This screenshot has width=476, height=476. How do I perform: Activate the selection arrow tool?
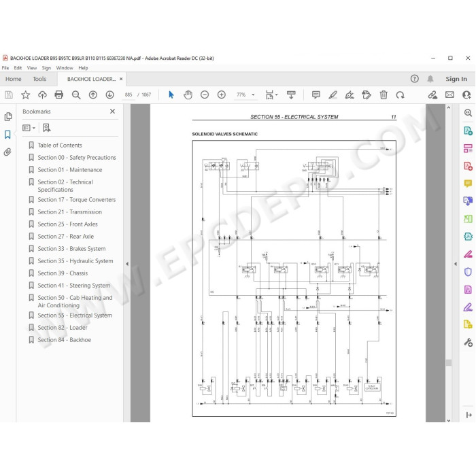coord(171,95)
